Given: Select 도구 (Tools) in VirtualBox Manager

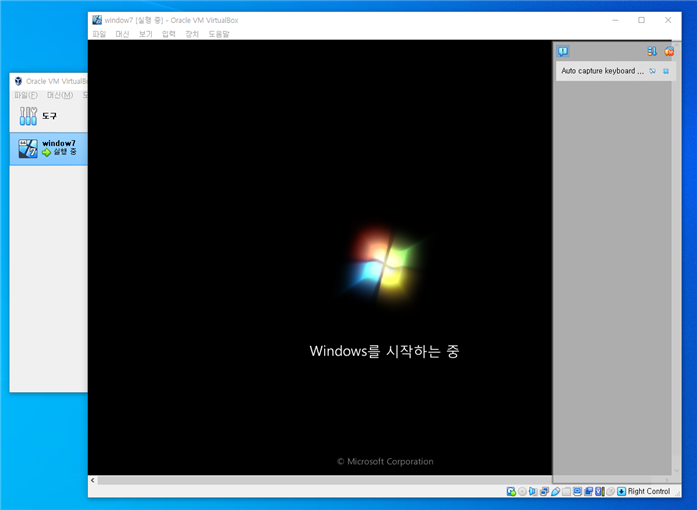Looking at the screenshot, I should [x=48, y=116].
